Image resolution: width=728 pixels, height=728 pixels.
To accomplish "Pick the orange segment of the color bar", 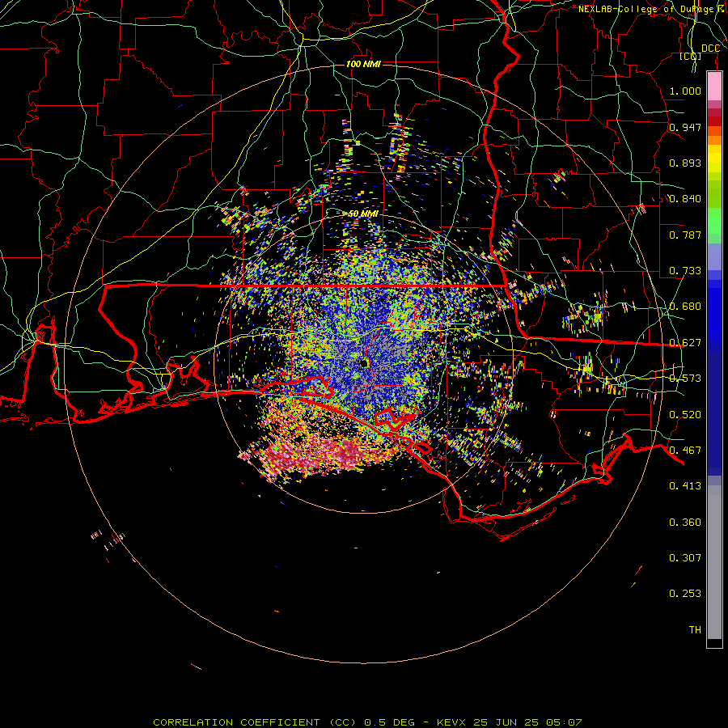I will tap(714, 140).
